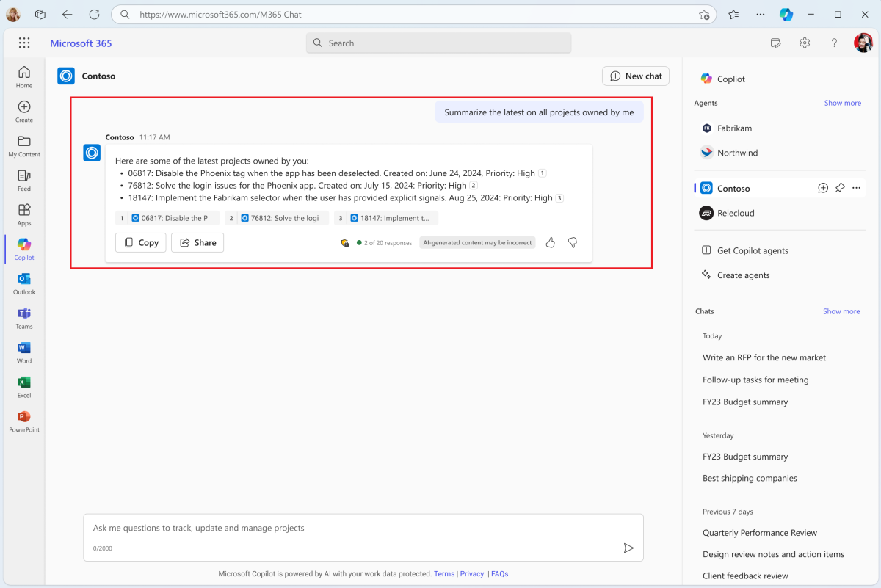Open browser settings and more menu

760,14
